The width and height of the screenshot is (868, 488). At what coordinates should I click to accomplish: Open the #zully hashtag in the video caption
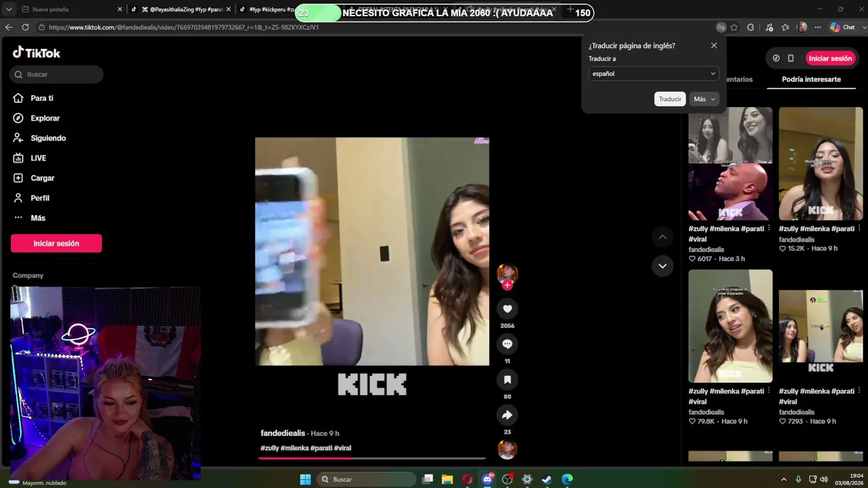click(270, 448)
